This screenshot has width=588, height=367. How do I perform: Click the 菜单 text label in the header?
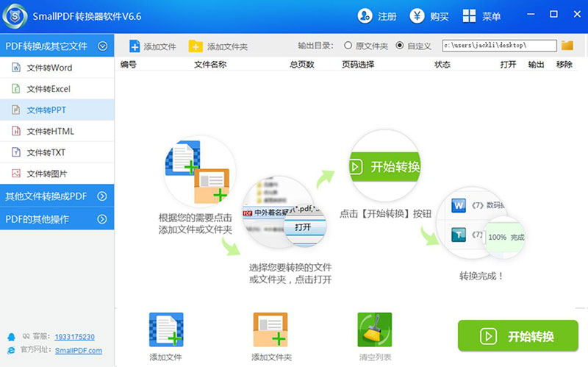(491, 16)
